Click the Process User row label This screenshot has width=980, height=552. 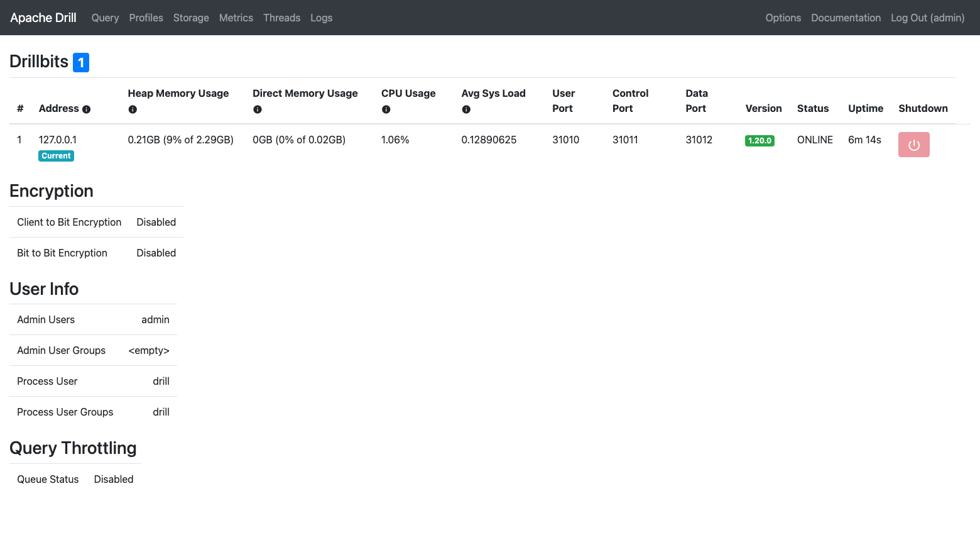click(x=47, y=381)
